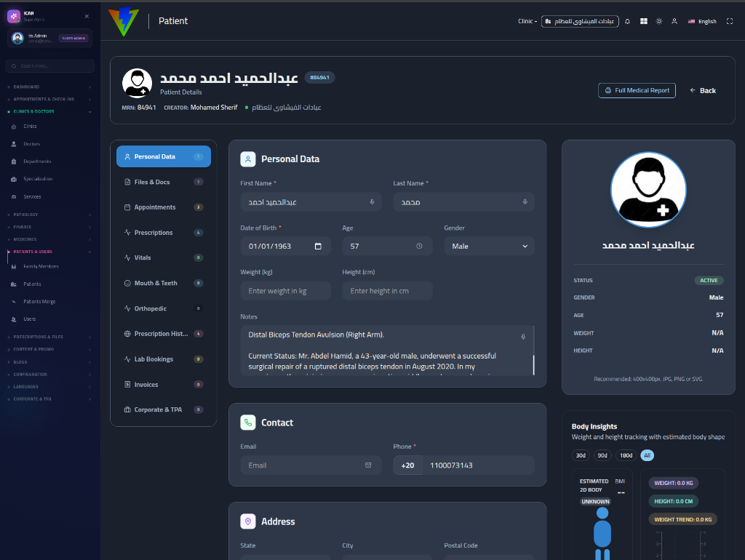Click microphone icon in First Name field

tap(372, 202)
